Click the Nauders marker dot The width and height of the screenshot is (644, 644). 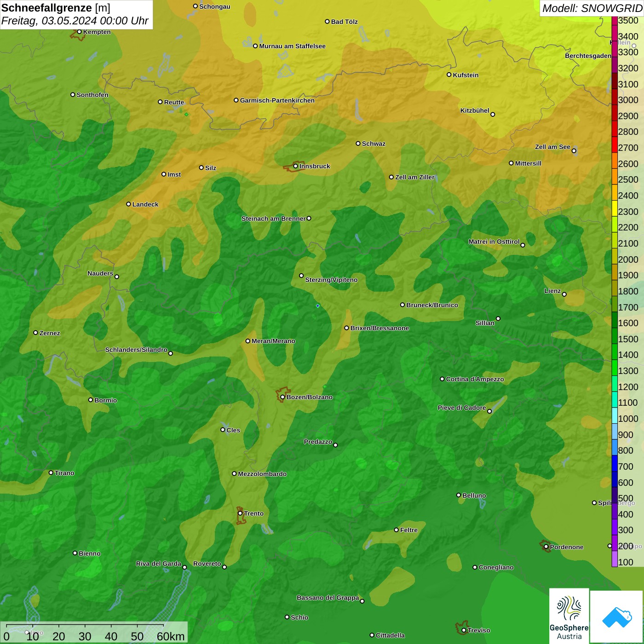point(117,276)
